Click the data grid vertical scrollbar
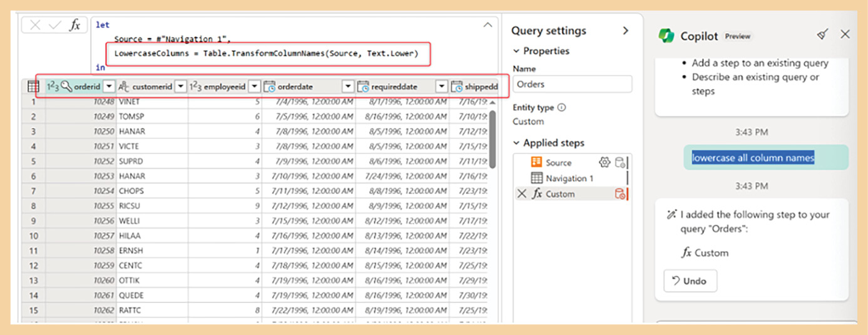The image size is (868, 335). [493, 139]
